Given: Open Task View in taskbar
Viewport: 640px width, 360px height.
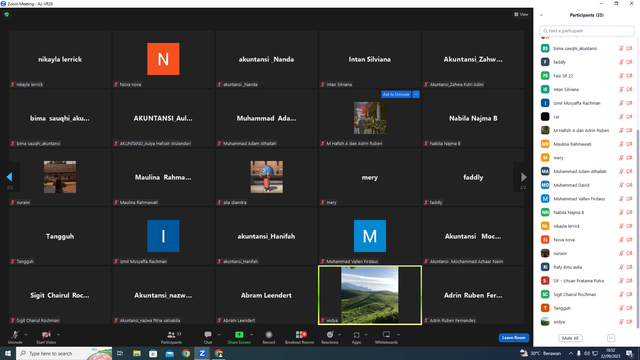Looking at the screenshot, I should click(120, 353).
